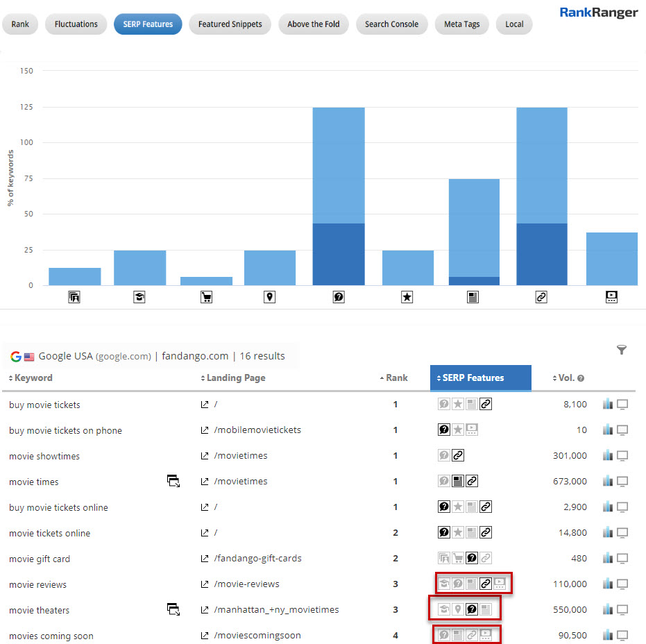Click the Vol. help question icon

click(x=581, y=378)
